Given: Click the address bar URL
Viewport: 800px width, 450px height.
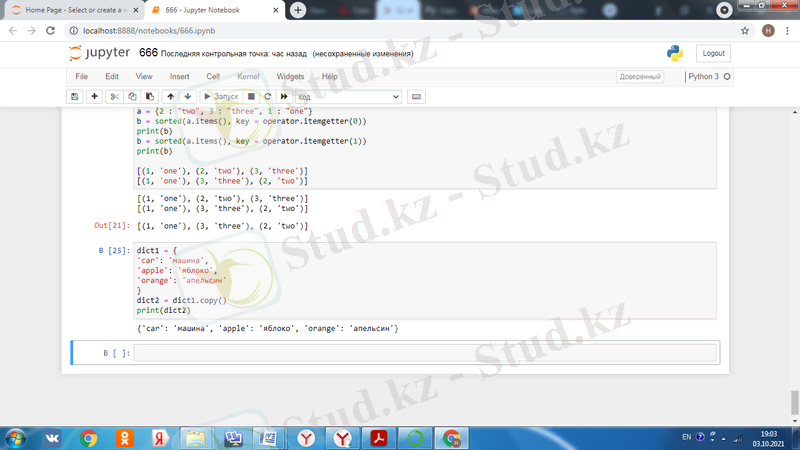Looking at the screenshot, I should 149,31.
